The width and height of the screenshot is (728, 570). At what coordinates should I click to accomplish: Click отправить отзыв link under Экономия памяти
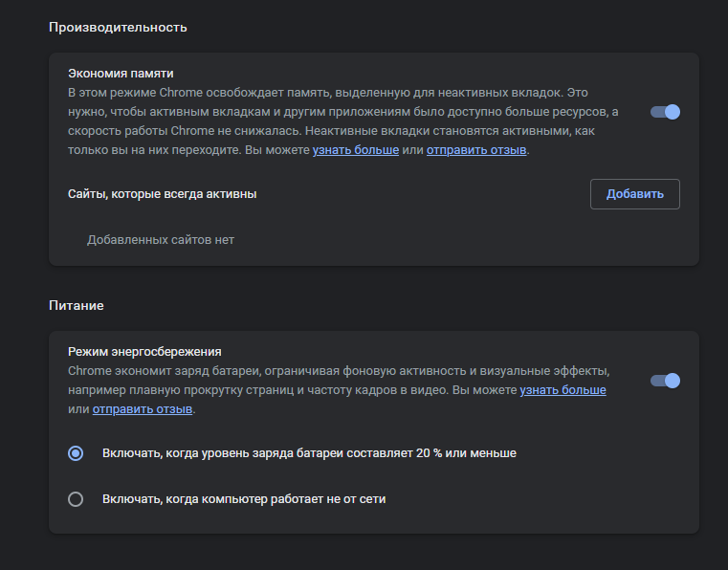point(475,150)
